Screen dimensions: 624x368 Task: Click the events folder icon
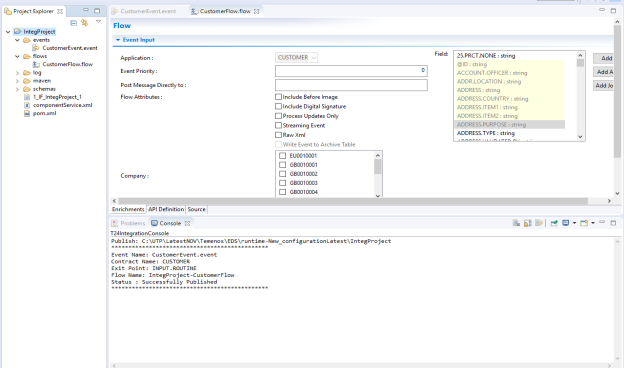pyautogui.click(x=27, y=40)
